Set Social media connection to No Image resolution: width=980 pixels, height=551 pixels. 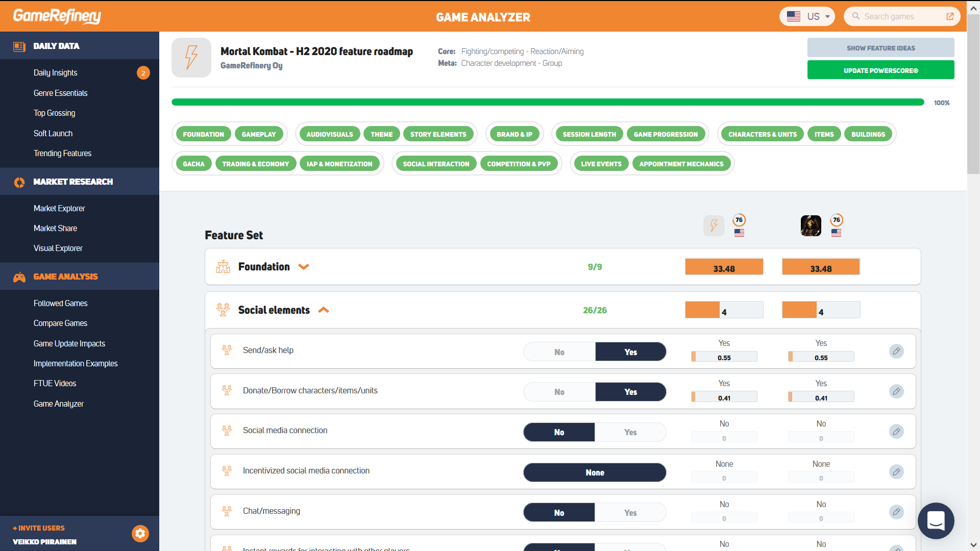click(x=559, y=432)
